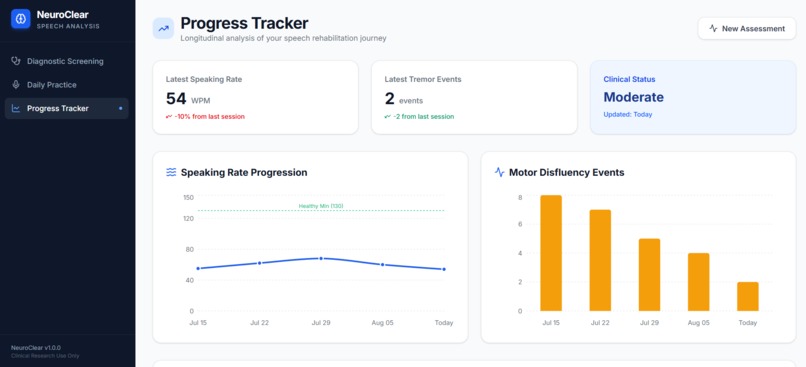The height and width of the screenshot is (367, 806).
Task: Click the 'Moderate' status text
Action: (x=633, y=97)
